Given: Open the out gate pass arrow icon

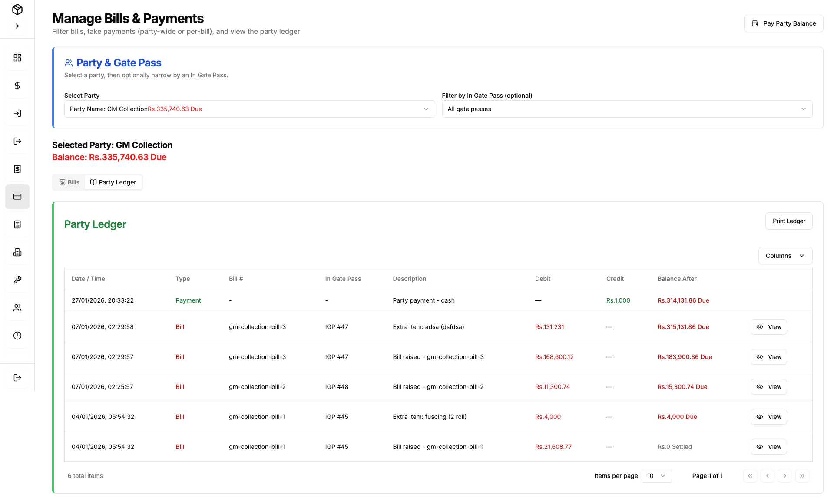Looking at the screenshot, I should pos(17,141).
